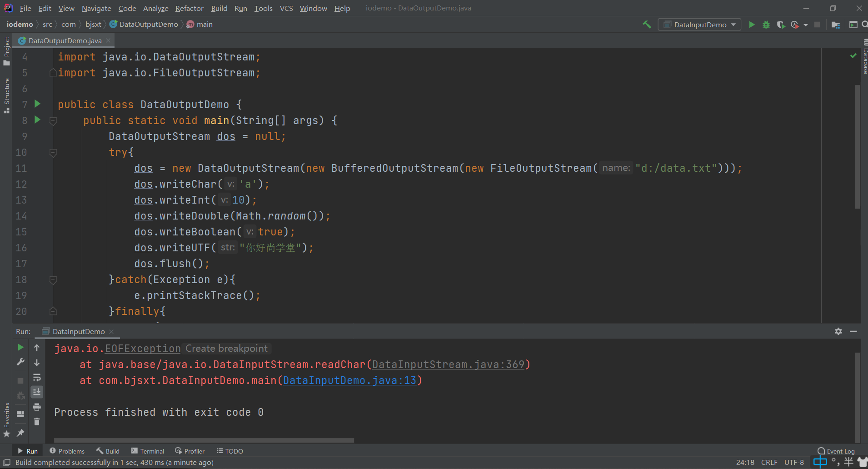This screenshot has height=469, width=868.
Task: Toggle the Terminal tool window
Action: pyautogui.click(x=148, y=451)
